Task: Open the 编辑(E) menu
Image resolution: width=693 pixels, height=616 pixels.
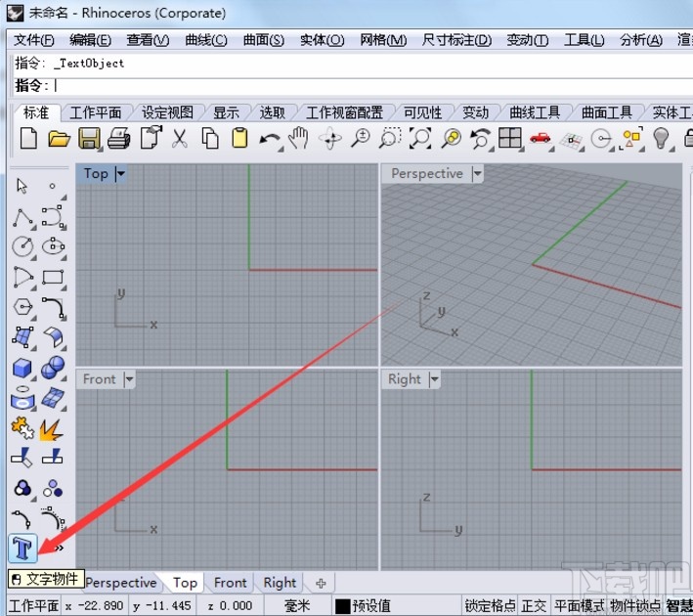Action: (90, 40)
